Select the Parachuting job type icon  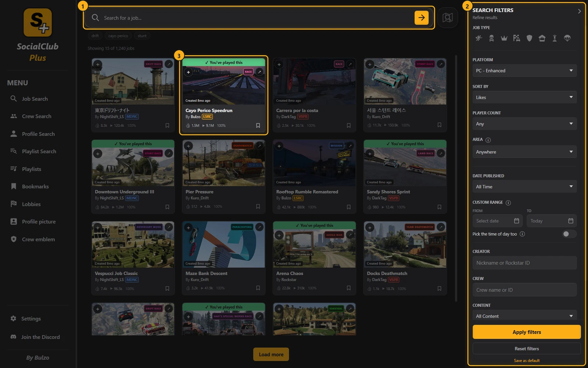[567, 38]
